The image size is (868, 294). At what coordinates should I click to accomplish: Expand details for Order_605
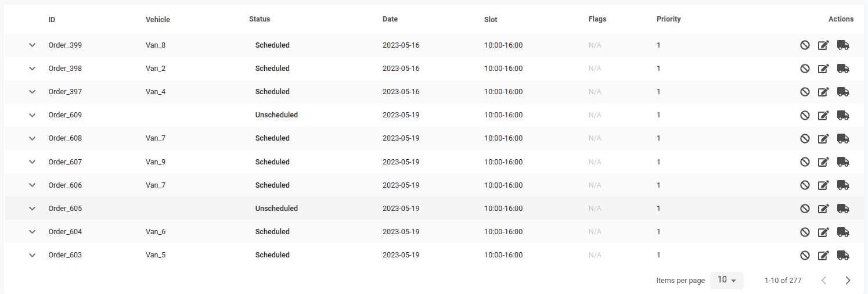point(33,208)
